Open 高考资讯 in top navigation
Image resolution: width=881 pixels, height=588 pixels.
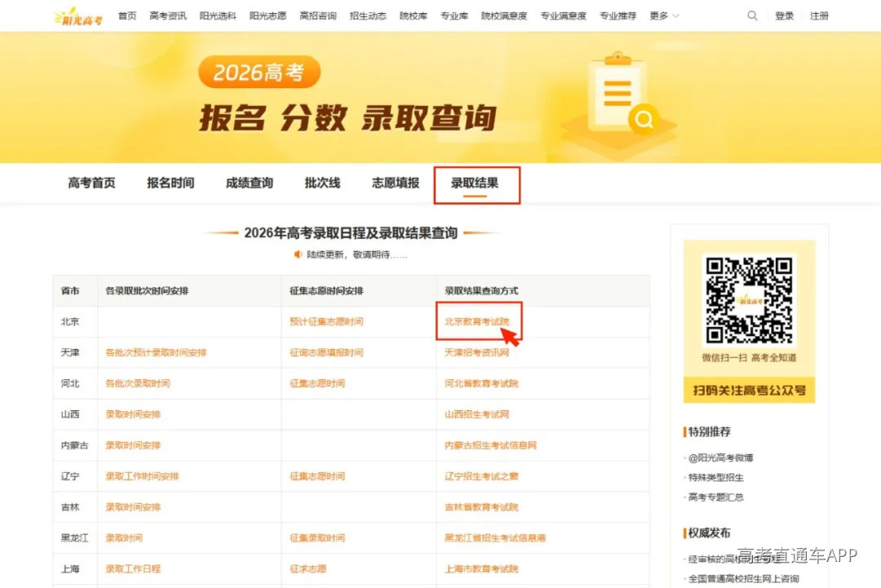click(167, 15)
